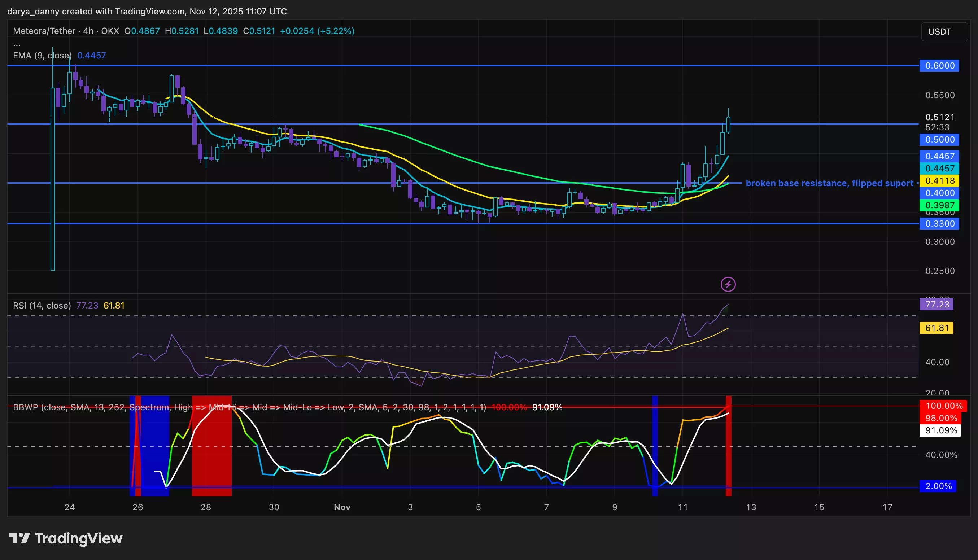Click the 0.6000 horizontal line price label
Screen dimensions: 978x560
[x=939, y=66]
